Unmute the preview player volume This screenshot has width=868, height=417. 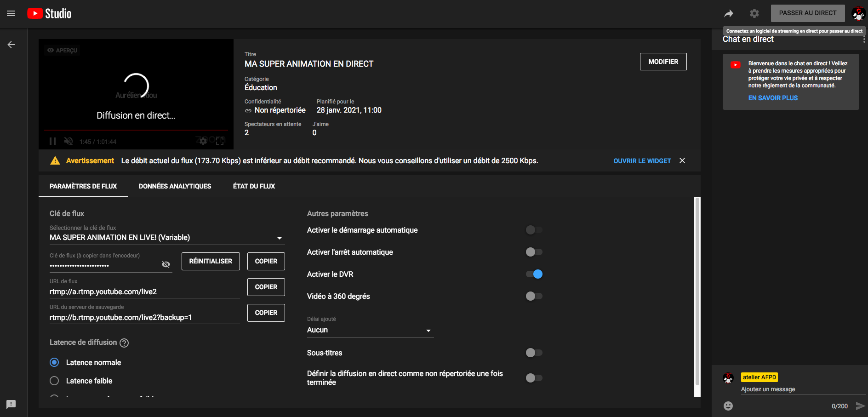pos(69,141)
